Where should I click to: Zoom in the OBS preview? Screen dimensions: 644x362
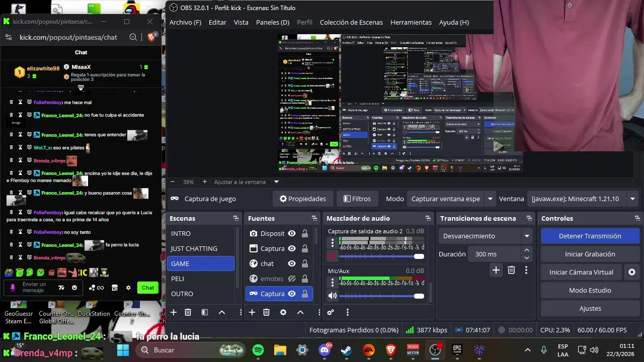204,182
